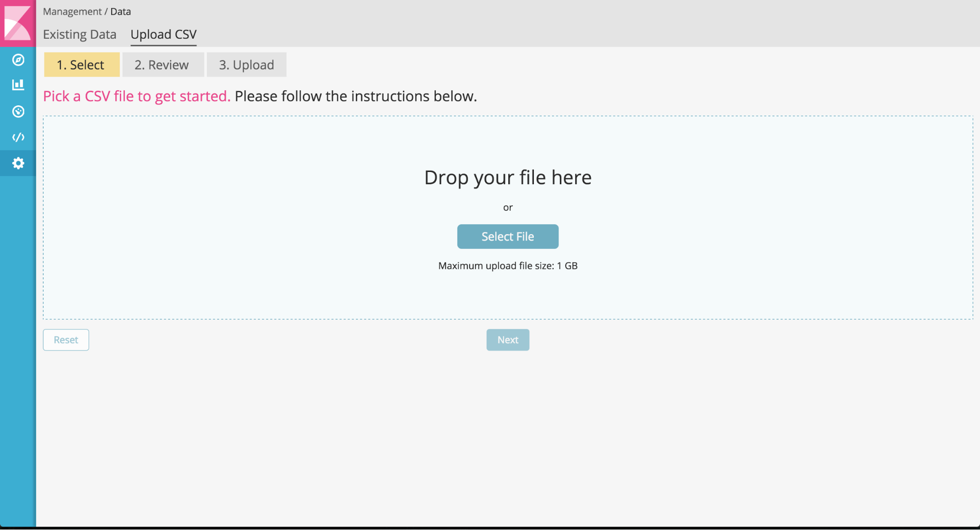Open Dev Tools code icon
The height and width of the screenshot is (530, 980).
[18, 137]
